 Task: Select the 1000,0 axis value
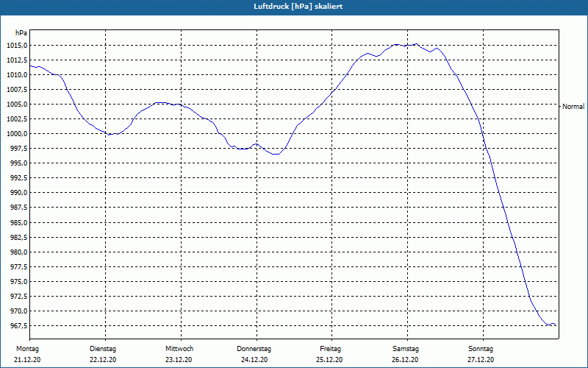pyautogui.click(x=17, y=134)
